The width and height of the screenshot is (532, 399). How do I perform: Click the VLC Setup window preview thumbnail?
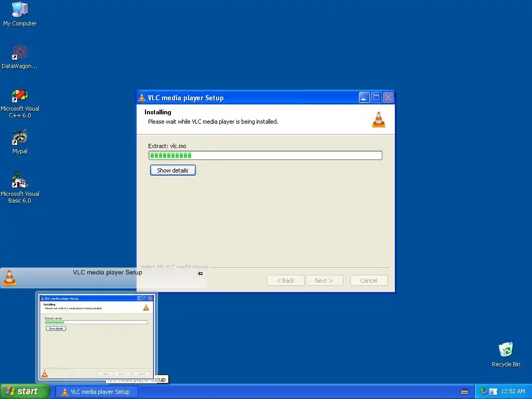click(97, 337)
